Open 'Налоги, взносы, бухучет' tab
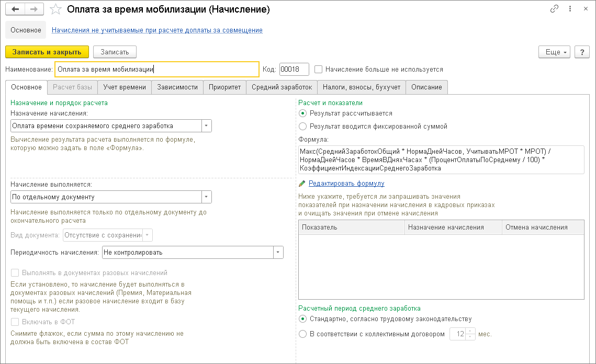The width and height of the screenshot is (596, 364). click(x=361, y=87)
